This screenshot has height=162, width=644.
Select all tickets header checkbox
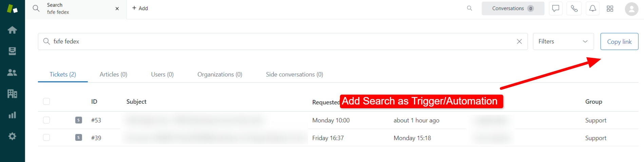[x=46, y=101]
